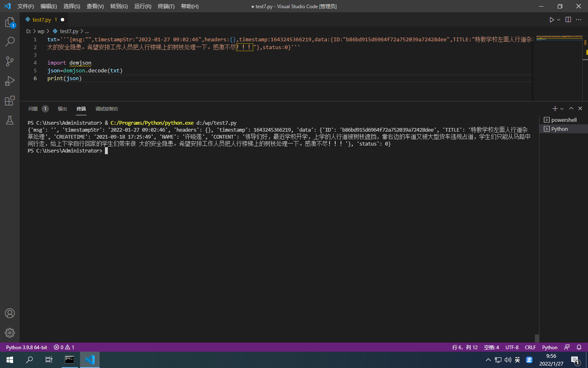Change indentation via 空格: 4
Viewport: 588px width, 368px height.
[x=491, y=347]
